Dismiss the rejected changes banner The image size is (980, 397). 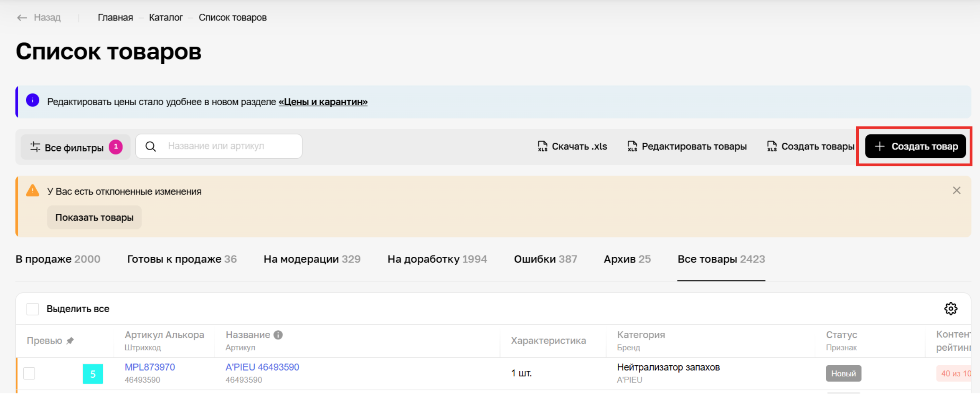(956, 190)
